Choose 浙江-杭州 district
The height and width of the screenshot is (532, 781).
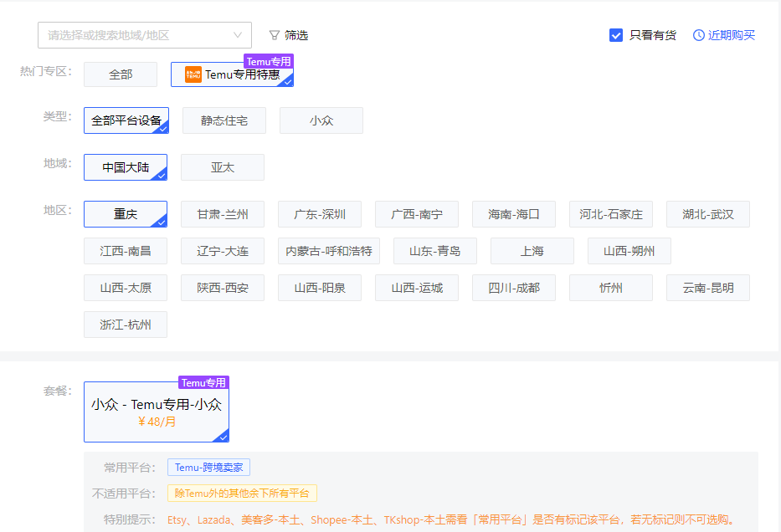126,325
